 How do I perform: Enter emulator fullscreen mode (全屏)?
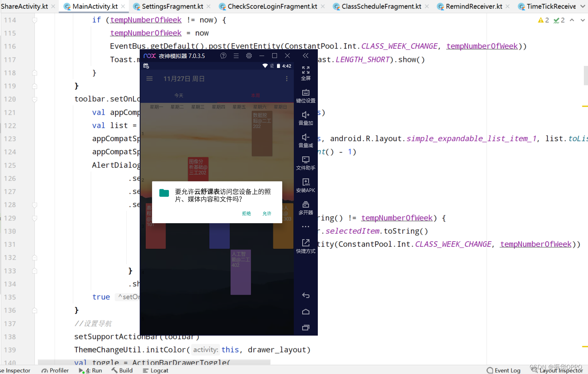tap(306, 74)
